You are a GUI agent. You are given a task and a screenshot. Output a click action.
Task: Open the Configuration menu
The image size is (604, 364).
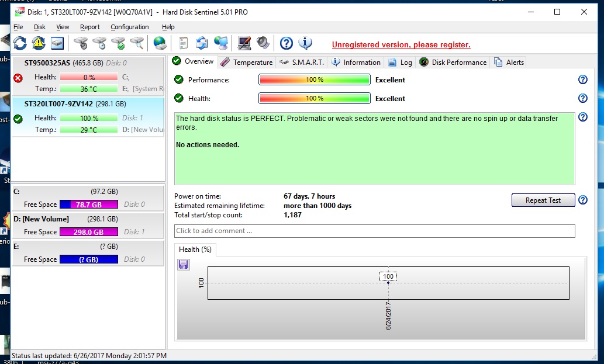pyautogui.click(x=129, y=27)
